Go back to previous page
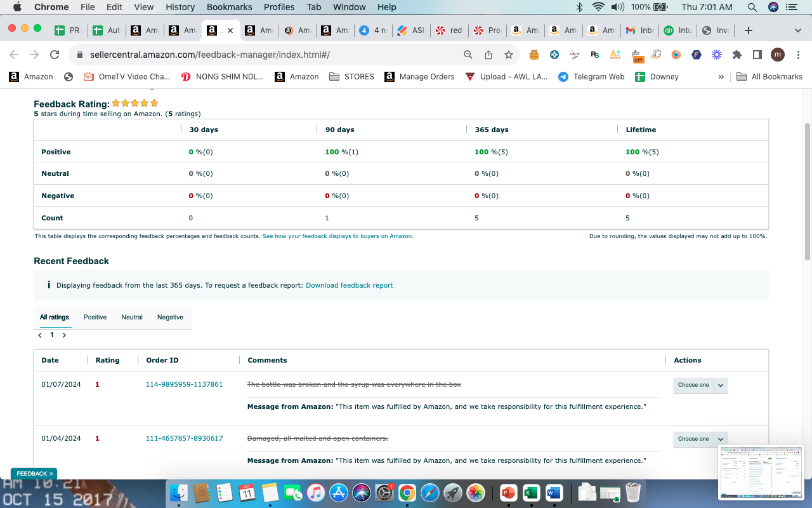Screen dimensions: 812x508 click(14, 55)
